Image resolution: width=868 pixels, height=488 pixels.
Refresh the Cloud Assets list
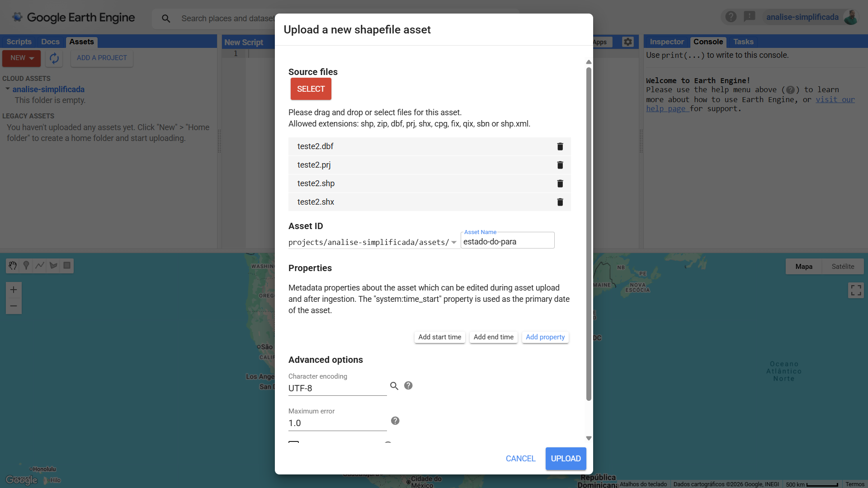coord(54,58)
